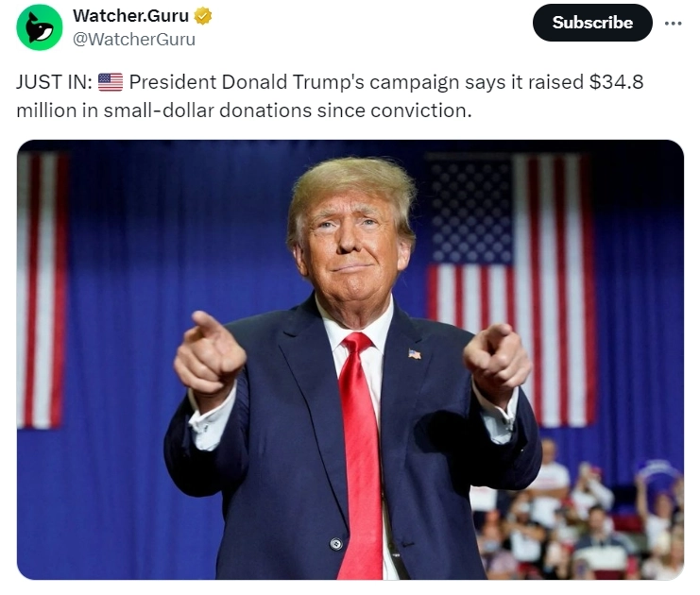Click the Watcher.Guru display name

(x=130, y=16)
